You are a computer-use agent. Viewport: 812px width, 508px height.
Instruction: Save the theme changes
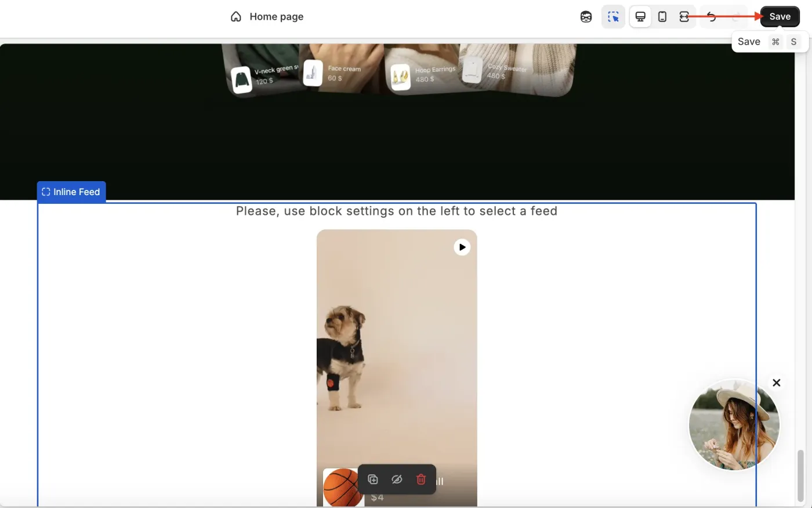[x=780, y=16]
